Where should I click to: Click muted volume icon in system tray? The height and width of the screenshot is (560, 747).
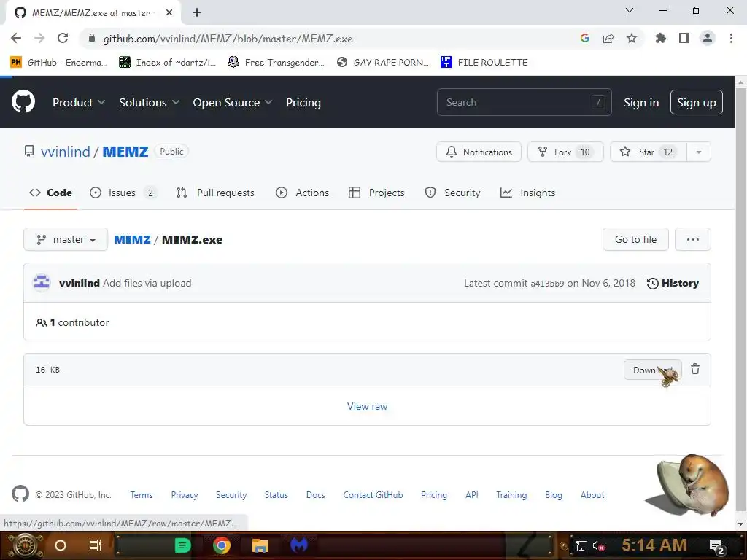(x=598, y=545)
